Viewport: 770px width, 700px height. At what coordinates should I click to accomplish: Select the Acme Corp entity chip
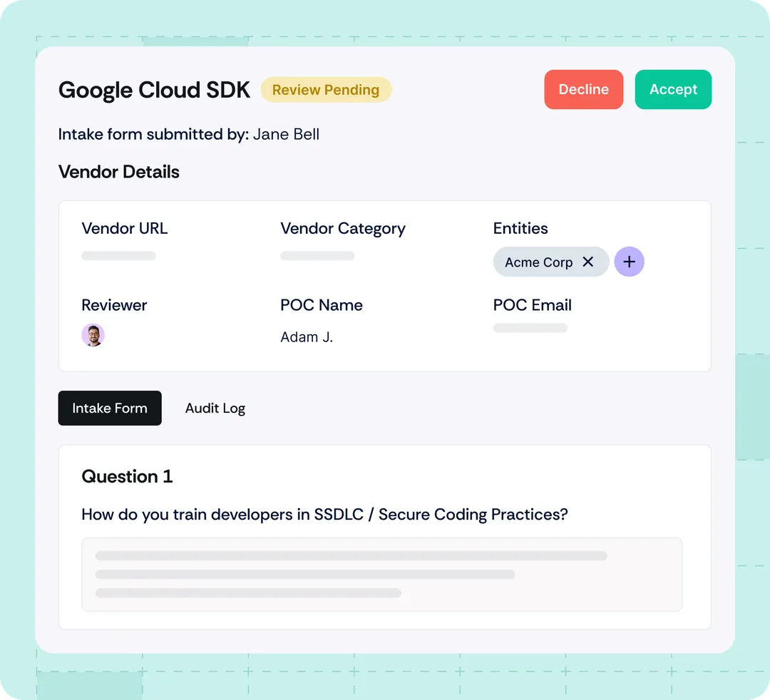tap(551, 262)
